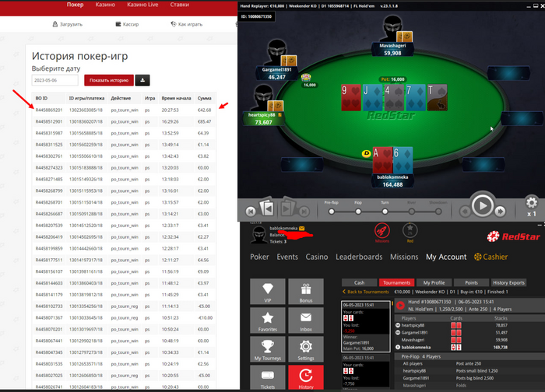Step forward one action in replayer

tap(500, 211)
